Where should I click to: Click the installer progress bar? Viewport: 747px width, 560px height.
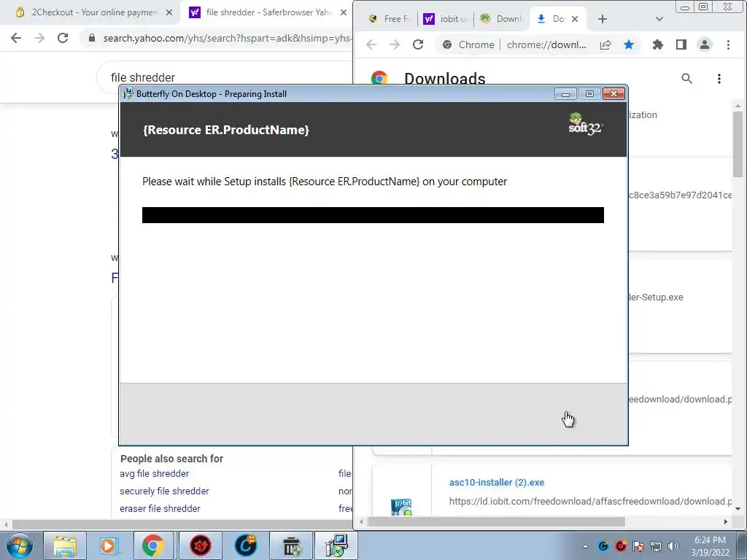pyautogui.click(x=373, y=215)
